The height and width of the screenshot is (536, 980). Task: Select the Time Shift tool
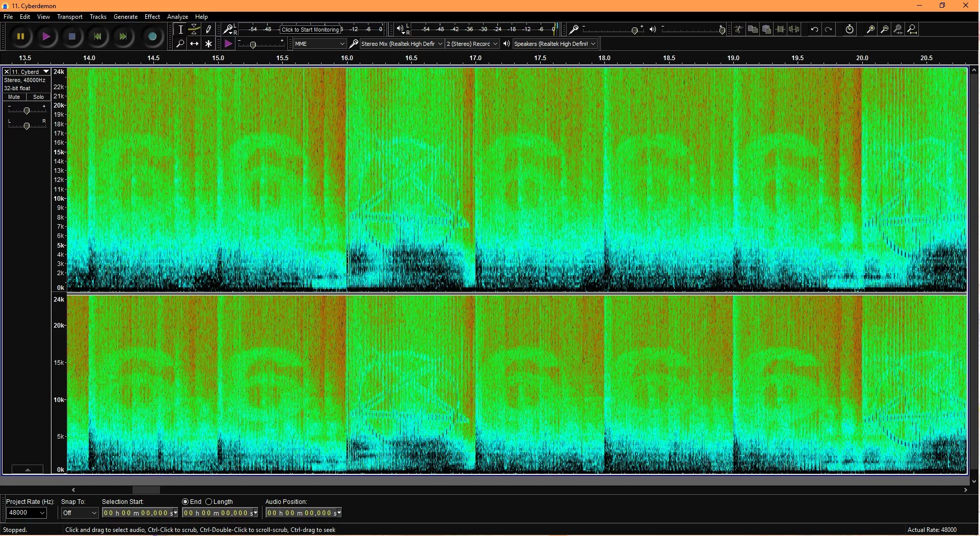(x=194, y=44)
